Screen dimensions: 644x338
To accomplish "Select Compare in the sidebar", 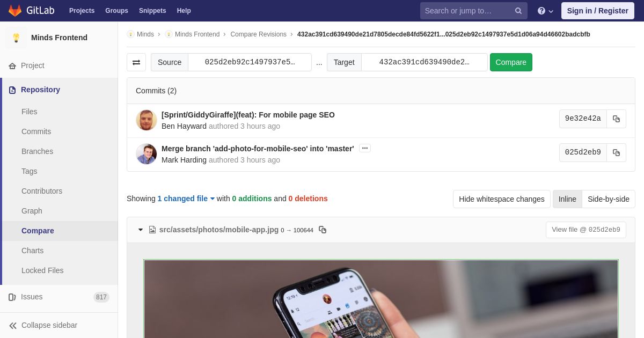I will tap(38, 231).
